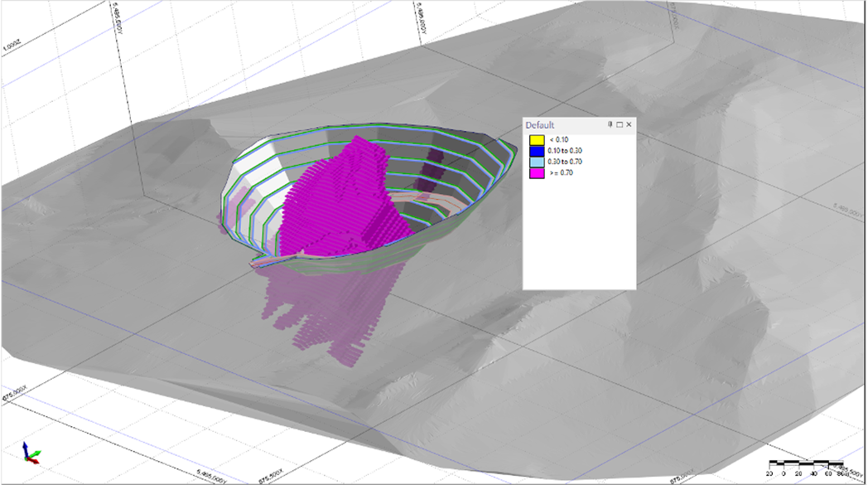
Task: Maximize the Default legend panel
Action: click(620, 124)
